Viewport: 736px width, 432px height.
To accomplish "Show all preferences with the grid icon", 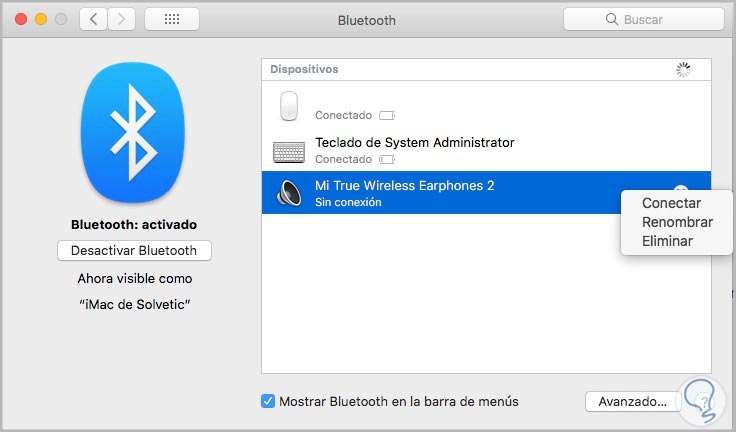I will pos(172,19).
